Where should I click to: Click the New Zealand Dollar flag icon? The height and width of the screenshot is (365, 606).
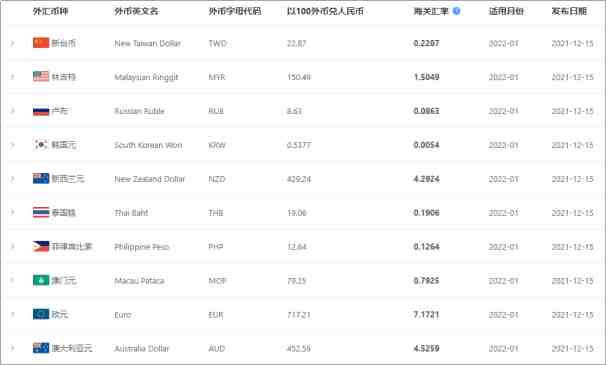coord(41,179)
